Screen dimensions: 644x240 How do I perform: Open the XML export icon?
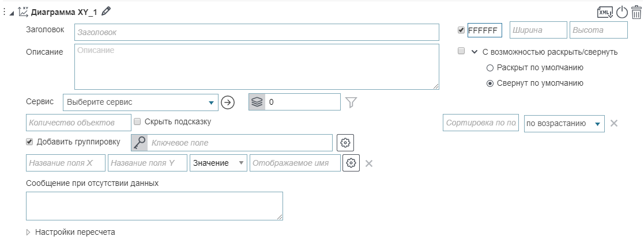(605, 12)
